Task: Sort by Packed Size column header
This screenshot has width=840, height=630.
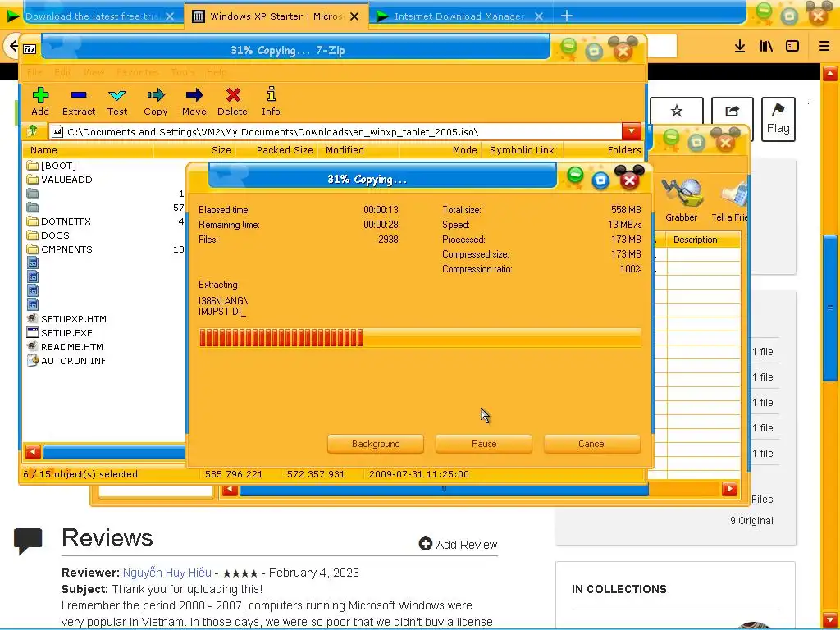Action: coord(277,150)
